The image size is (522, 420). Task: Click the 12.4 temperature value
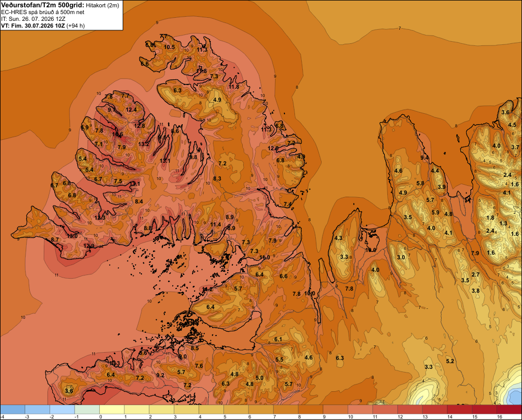click(x=131, y=110)
